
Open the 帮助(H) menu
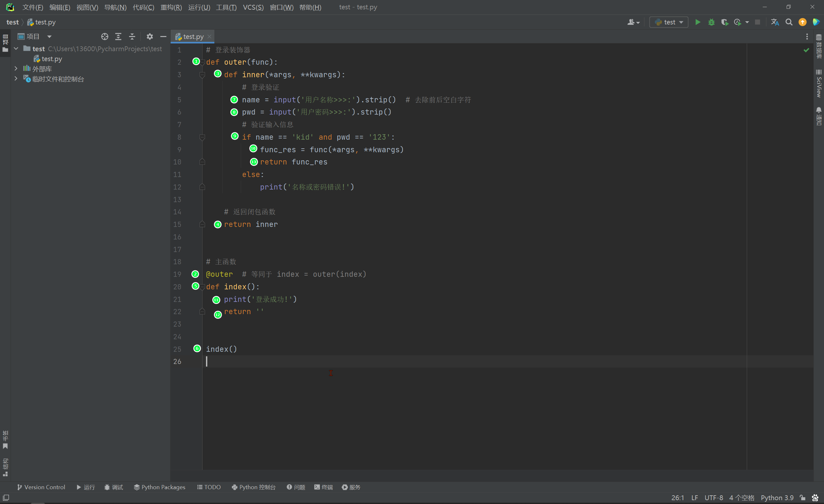tap(310, 7)
